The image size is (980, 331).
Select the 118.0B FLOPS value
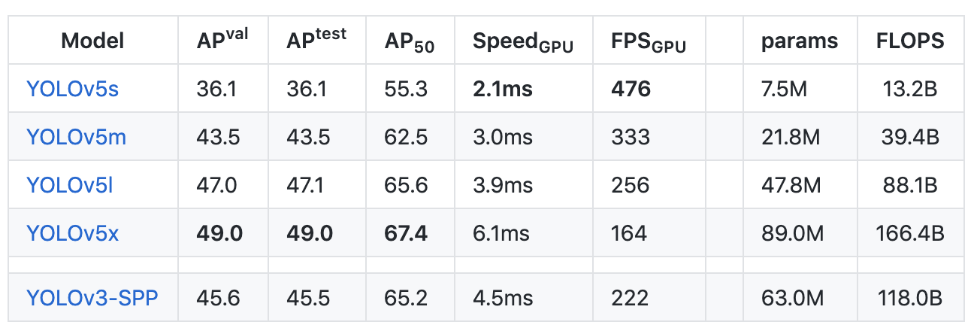910,298
